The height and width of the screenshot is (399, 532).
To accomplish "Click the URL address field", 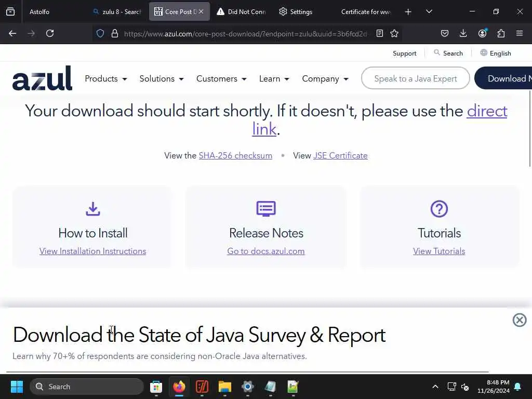I will [245, 34].
